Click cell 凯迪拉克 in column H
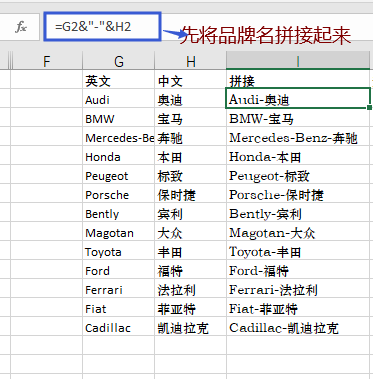 191,327
